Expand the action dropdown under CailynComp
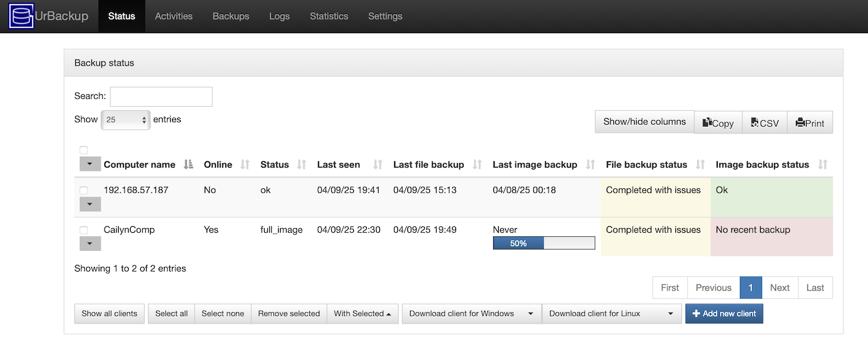Screen dimensions: 868x351 (90, 244)
